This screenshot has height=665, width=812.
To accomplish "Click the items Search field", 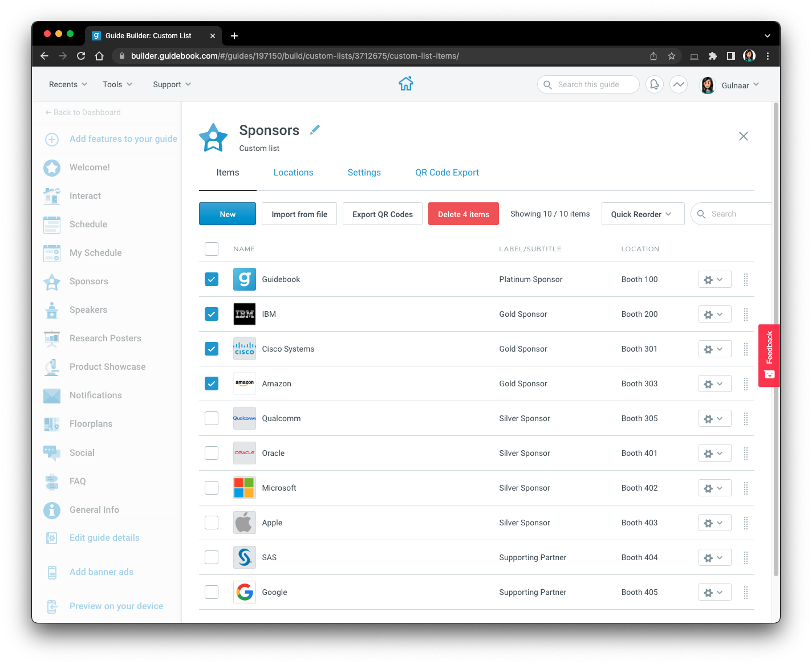I will (732, 214).
